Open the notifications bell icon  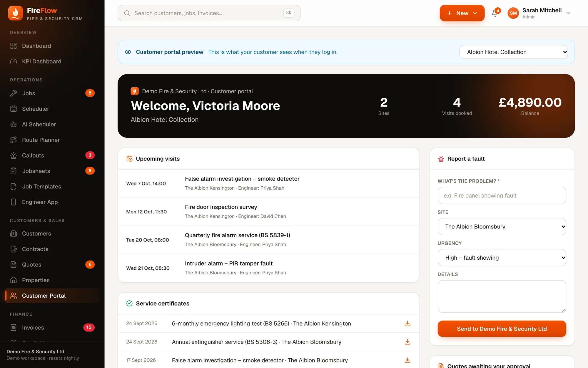click(x=495, y=13)
